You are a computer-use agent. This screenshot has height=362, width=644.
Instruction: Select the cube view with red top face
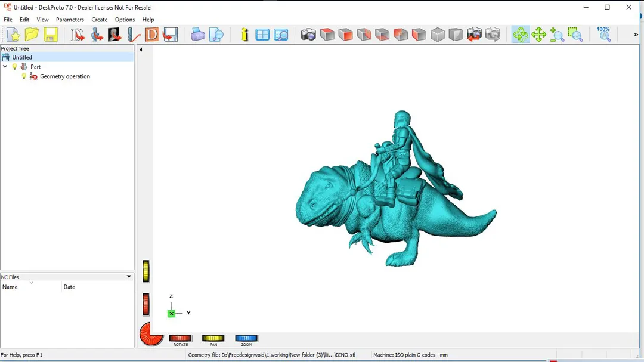327,35
